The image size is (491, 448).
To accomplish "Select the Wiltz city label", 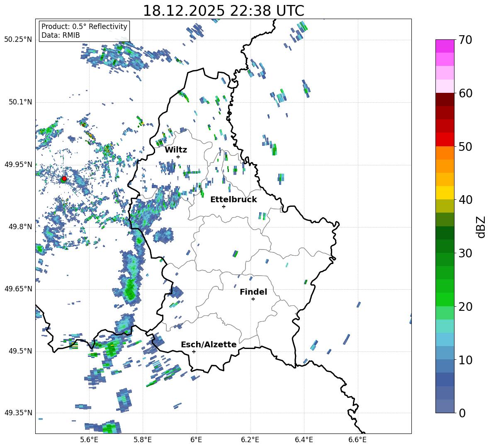I will click(176, 150).
